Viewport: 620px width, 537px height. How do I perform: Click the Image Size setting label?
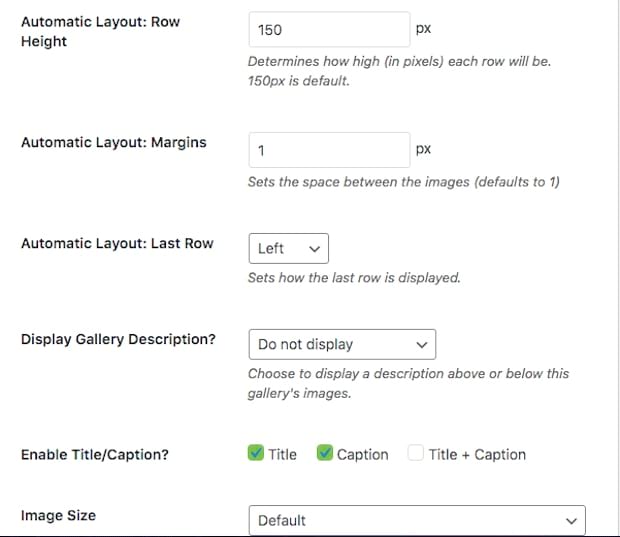[58, 515]
